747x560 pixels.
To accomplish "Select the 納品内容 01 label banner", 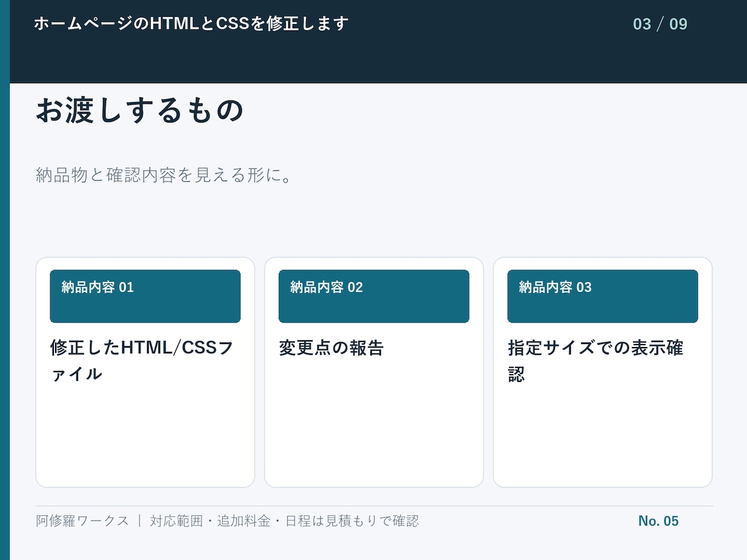I will click(145, 296).
